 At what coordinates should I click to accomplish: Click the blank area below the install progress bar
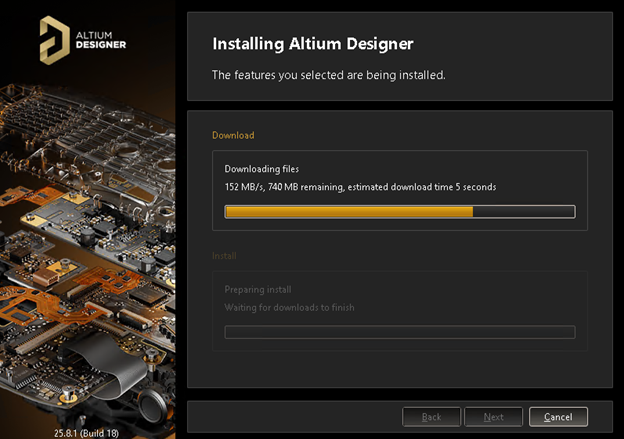(399, 370)
